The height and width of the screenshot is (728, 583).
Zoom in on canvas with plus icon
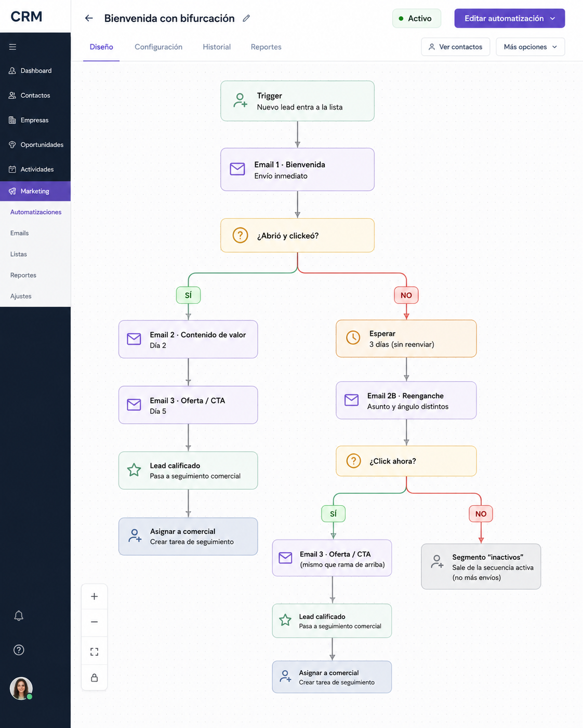point(94,597)
